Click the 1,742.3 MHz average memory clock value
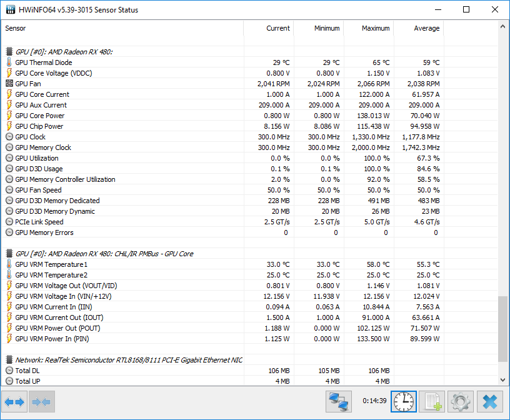Screen dimensions: 510x420 click(x=421, y=147)
